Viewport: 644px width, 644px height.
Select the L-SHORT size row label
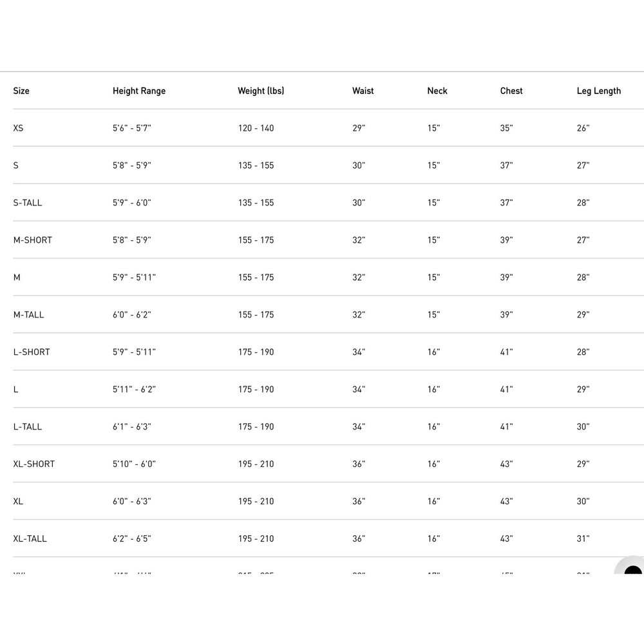pyautogui.click(x=31, y=352)
